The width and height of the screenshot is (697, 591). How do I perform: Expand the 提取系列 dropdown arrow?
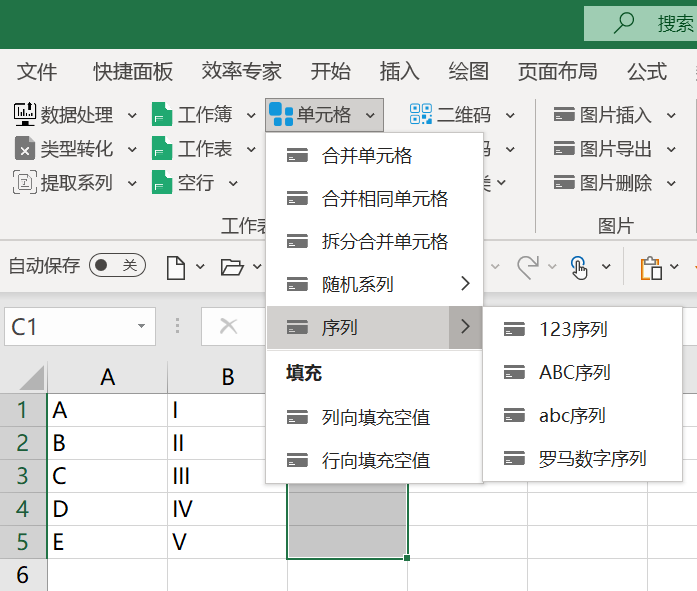132,183
